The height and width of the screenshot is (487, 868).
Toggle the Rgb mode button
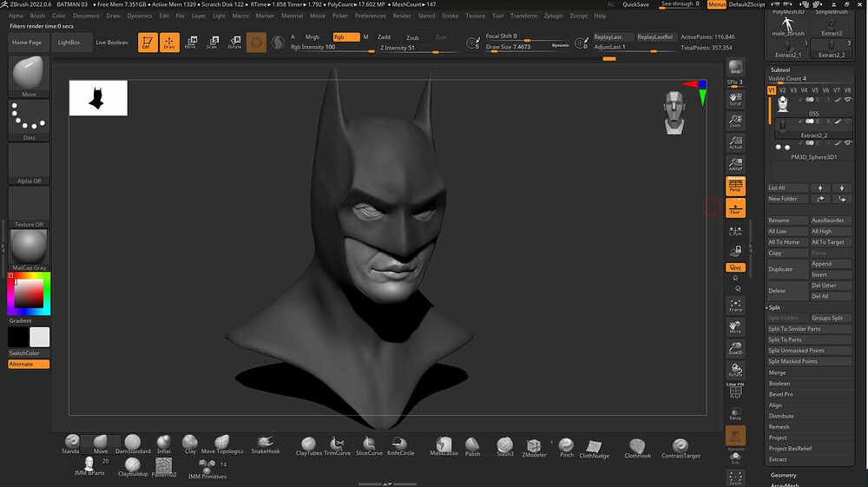click(x=346, y=37)
